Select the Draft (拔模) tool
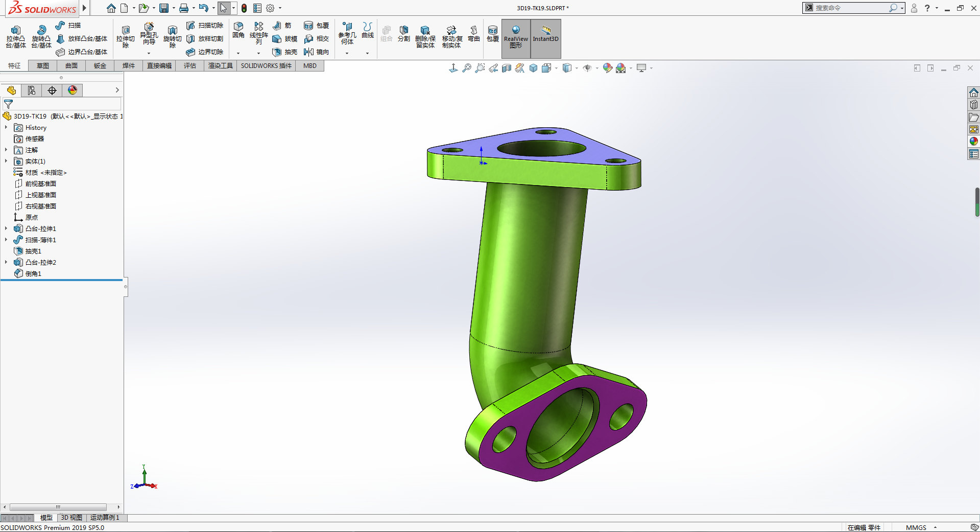Viewport: 980px width, 532px height. tap(285, 39)
